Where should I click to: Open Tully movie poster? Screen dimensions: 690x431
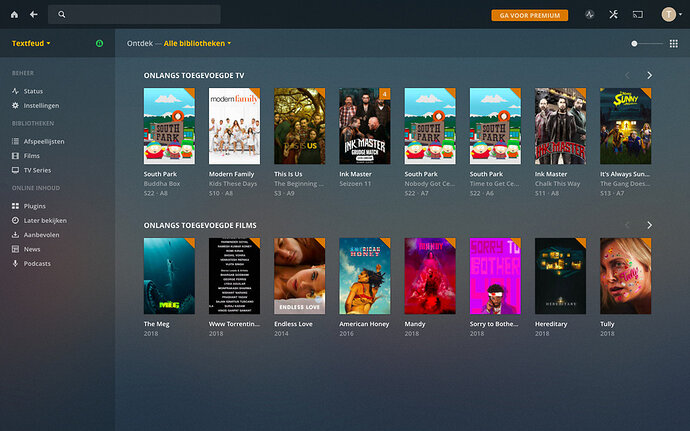click(x=625, y=276)
